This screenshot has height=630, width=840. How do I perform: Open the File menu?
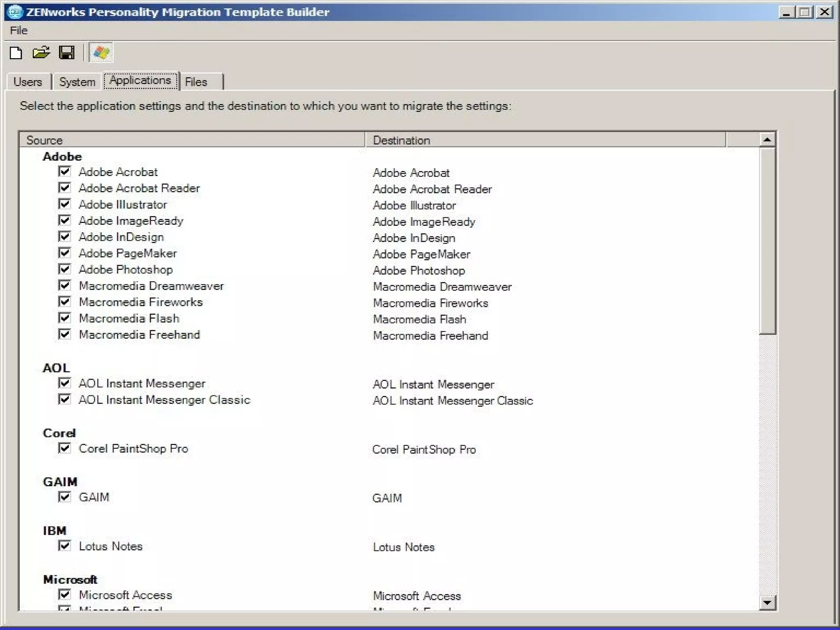point(18,30)
